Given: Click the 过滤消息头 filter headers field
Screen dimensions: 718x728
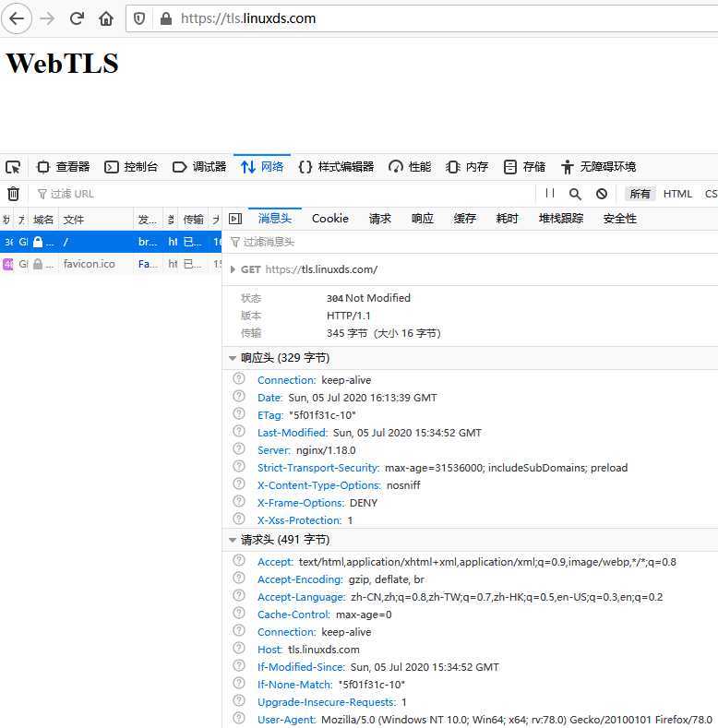Looking at the screenshot, I should [x=472, y=242].
